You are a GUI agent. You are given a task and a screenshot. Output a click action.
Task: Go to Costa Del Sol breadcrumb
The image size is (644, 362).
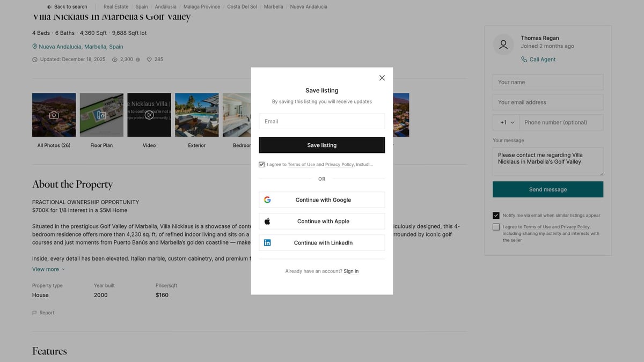(x=241, y=7)
